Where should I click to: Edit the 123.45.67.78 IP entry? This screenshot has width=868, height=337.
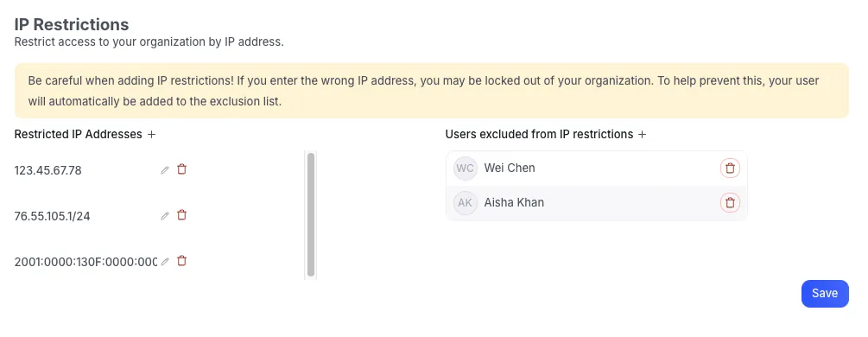(164, 170)
